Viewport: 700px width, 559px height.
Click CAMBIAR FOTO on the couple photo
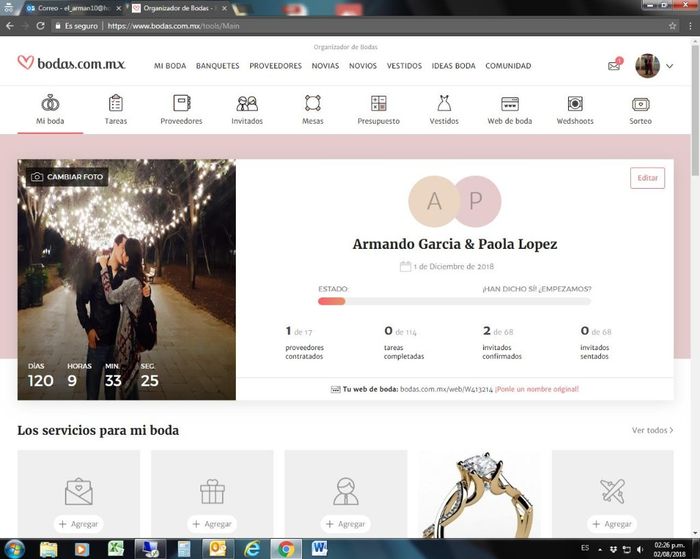67,177
